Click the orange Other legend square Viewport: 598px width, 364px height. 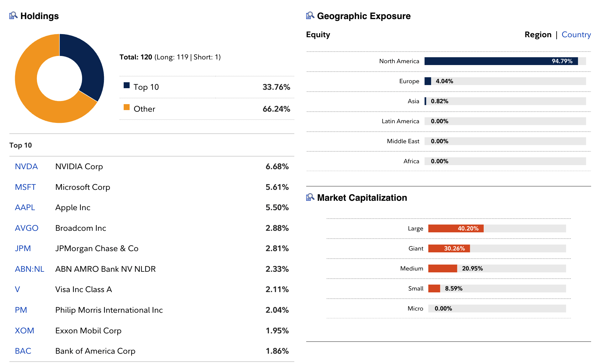pos(126,109)
